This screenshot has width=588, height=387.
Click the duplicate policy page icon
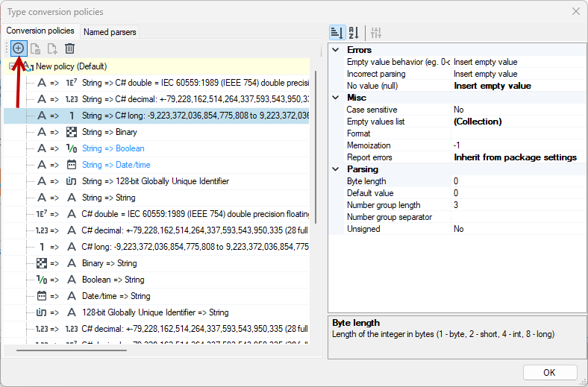(52, 48)
